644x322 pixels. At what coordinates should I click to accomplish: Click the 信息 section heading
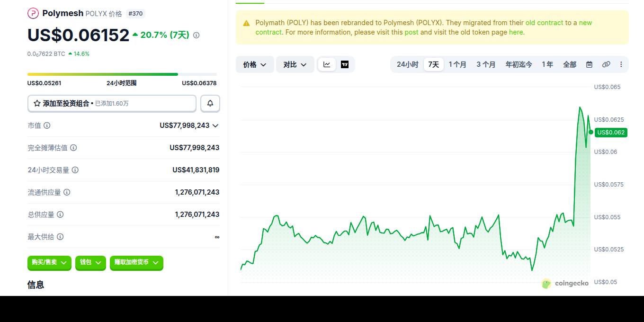tap(36, 285)
